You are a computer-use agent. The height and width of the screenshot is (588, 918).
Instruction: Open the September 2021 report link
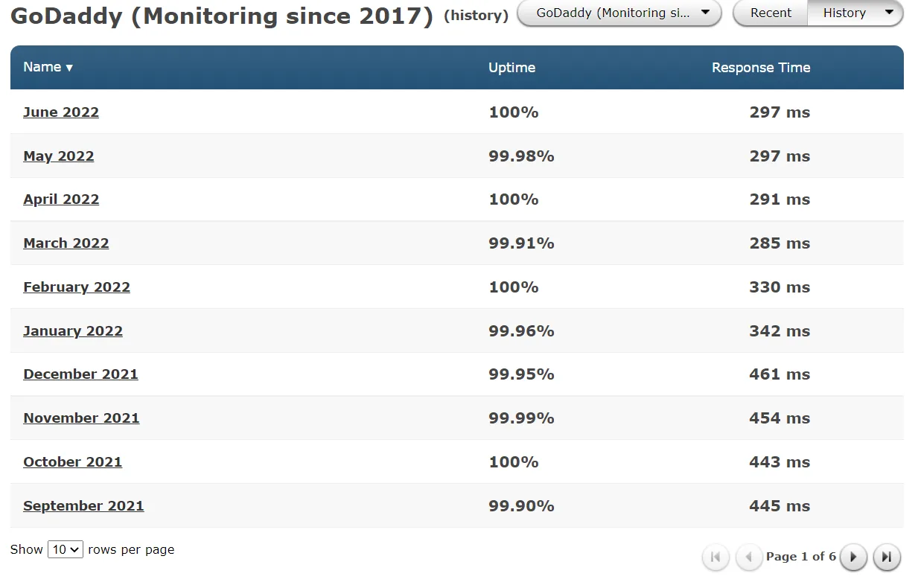(83, 506)
